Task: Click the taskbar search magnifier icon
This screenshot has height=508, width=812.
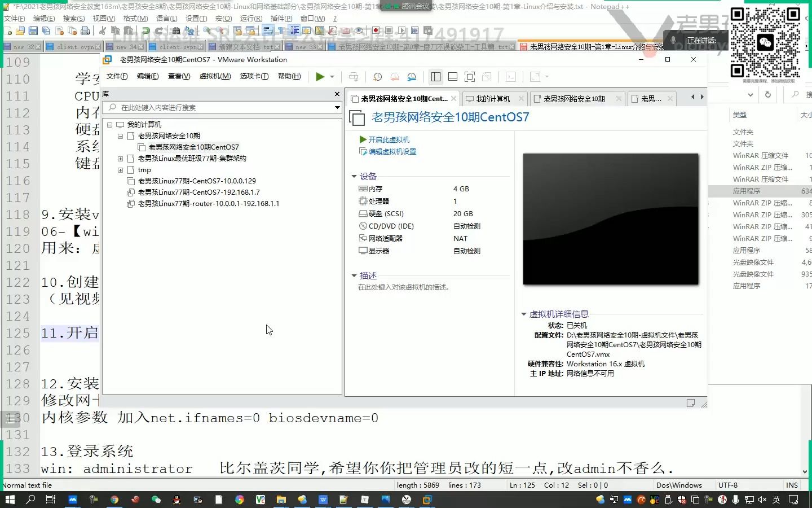Action: click(x=30, y=500)
